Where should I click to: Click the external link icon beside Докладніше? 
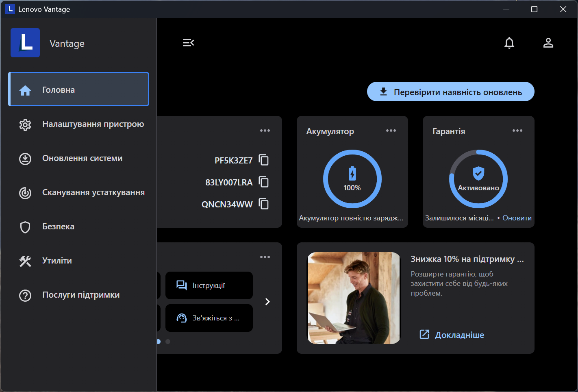pyautogui.click(x=424, y=334)
